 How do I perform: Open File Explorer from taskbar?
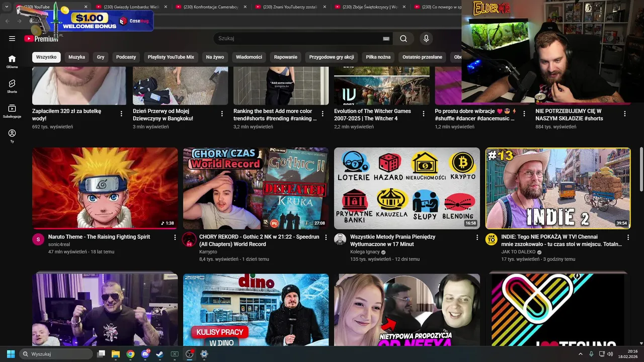116,354
